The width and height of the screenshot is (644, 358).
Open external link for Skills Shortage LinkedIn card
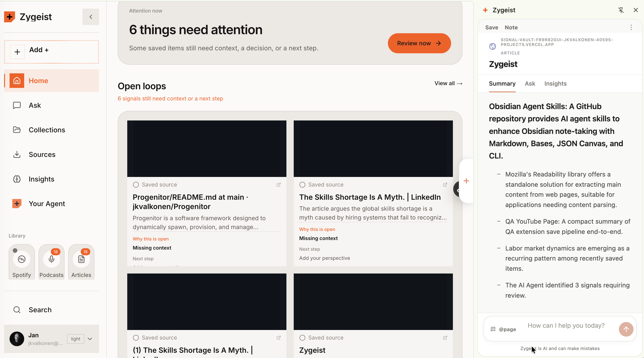pyautogui.click(x=445, y=185)
